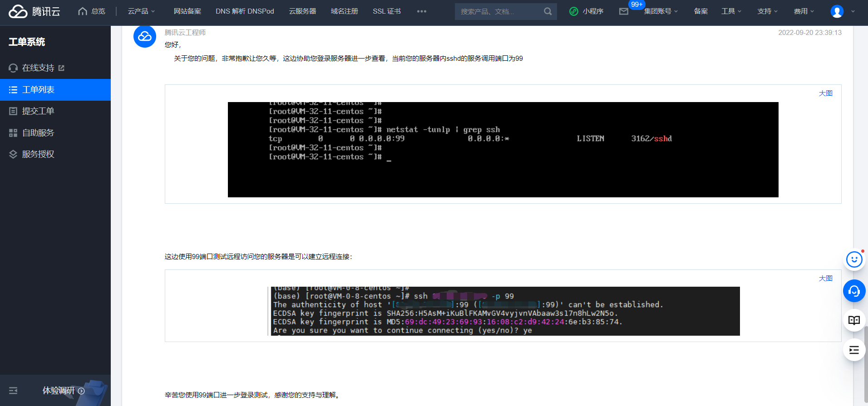Expand the 费用 dropdown

(804, 11)
